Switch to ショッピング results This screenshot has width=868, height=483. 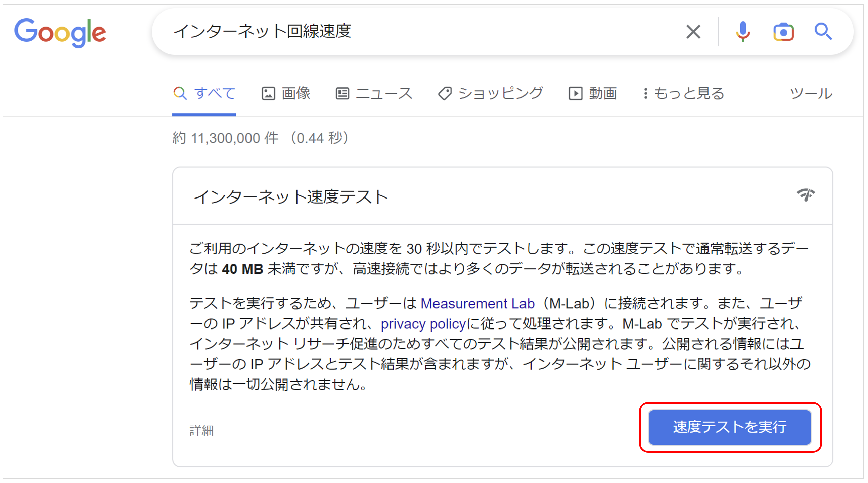point(500,93)
